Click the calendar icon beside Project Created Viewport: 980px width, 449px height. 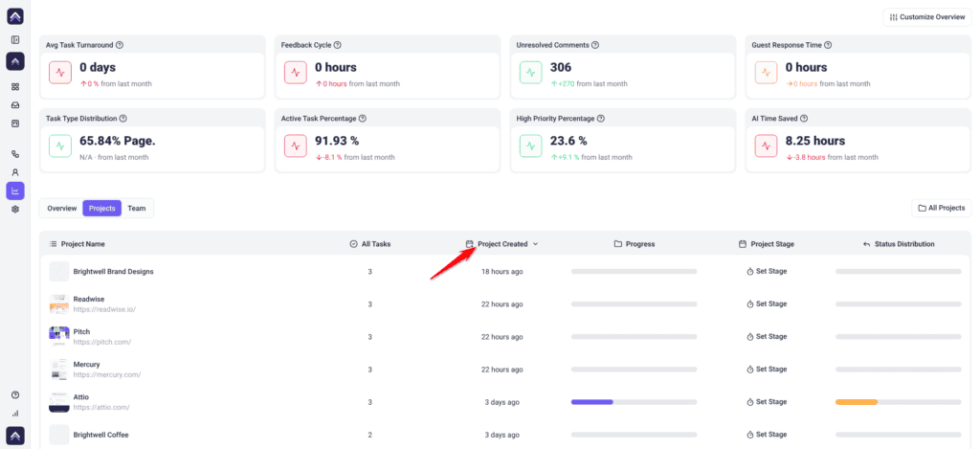[469, 244]
